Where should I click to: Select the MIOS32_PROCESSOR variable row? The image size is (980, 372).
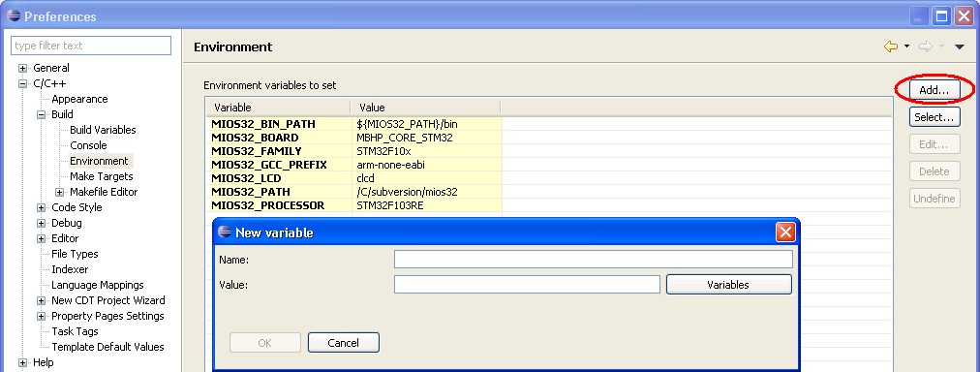(549, 205)
